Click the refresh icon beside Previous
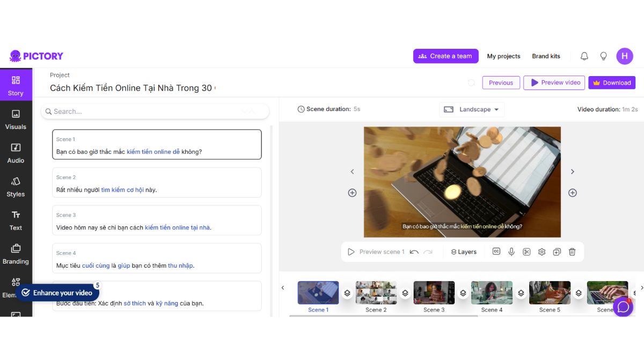 coord(471,83)
